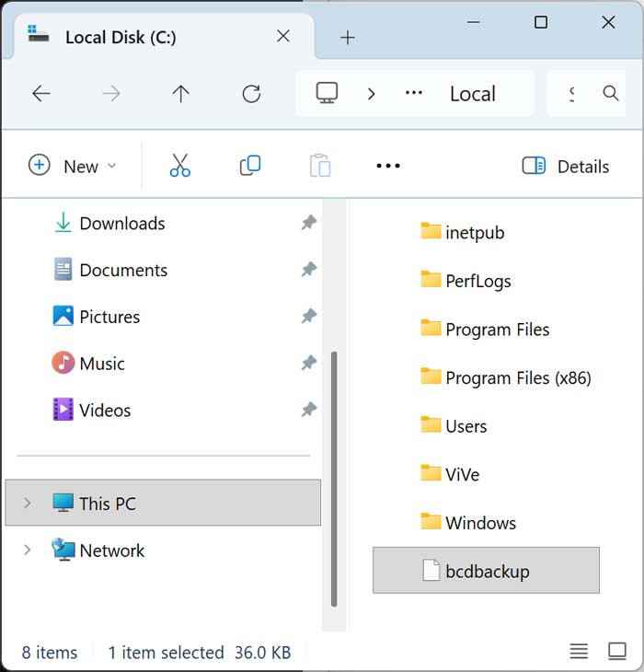Expand the Network tree node
Viewport: 644px width, 672px height.
28,550
